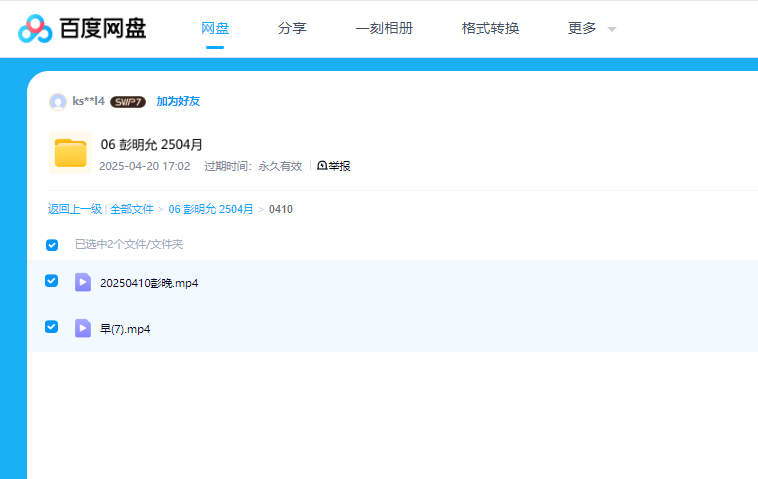This screenshot has height=479, width=758.
Task: Click 返回上一级 to go back
Action: click(x=75, y=209)
